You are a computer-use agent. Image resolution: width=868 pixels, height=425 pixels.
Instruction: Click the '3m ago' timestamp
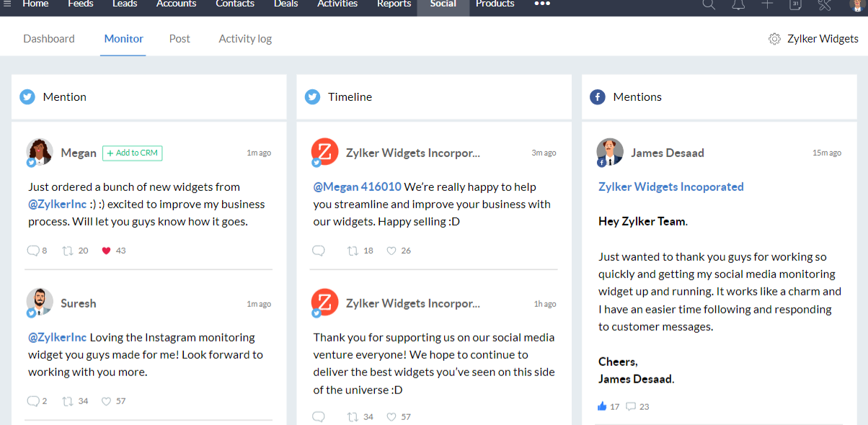tap(544, 153)
